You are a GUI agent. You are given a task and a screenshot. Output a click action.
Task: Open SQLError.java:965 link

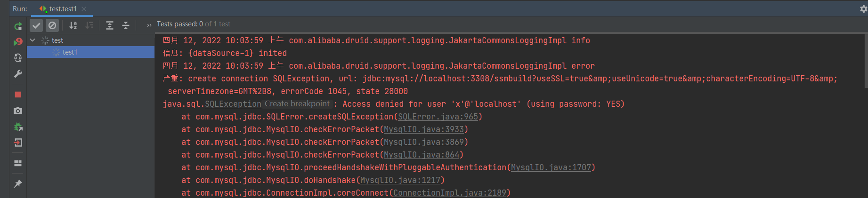click(438, 117)
